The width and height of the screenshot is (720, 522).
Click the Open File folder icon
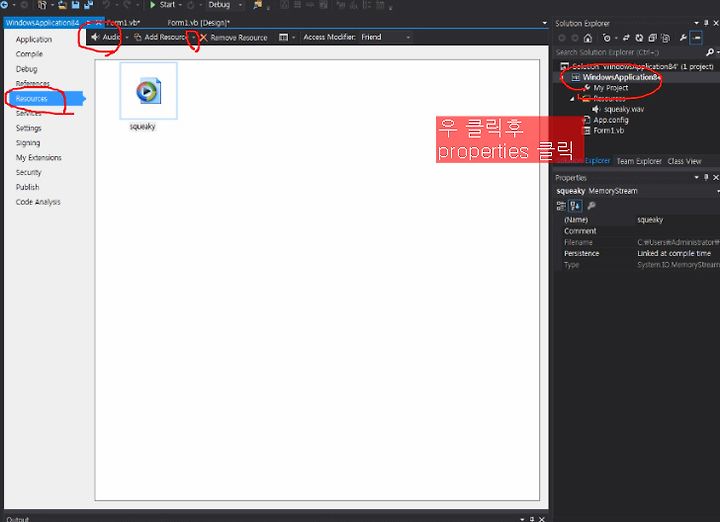[62, 5]
